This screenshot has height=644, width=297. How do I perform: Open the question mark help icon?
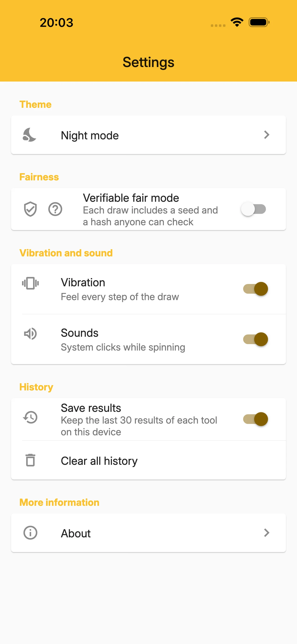point(55,209)
